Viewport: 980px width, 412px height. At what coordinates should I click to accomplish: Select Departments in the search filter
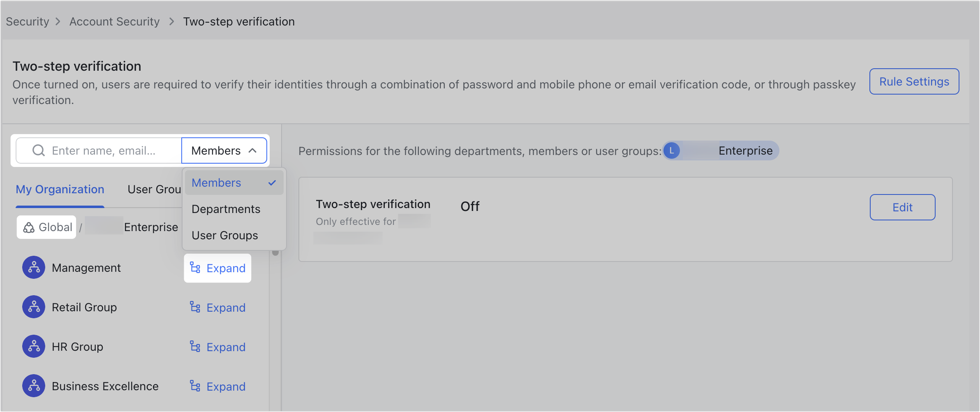(x=226, y=209)
